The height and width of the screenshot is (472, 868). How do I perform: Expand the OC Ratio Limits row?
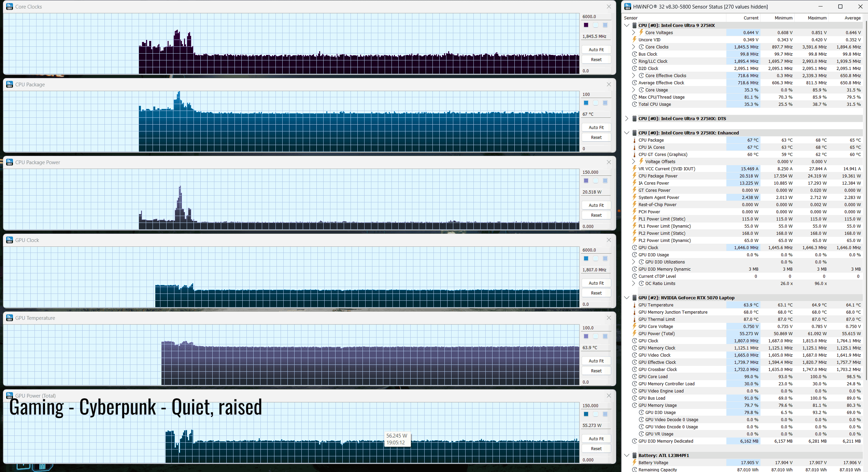pos(634,283)
